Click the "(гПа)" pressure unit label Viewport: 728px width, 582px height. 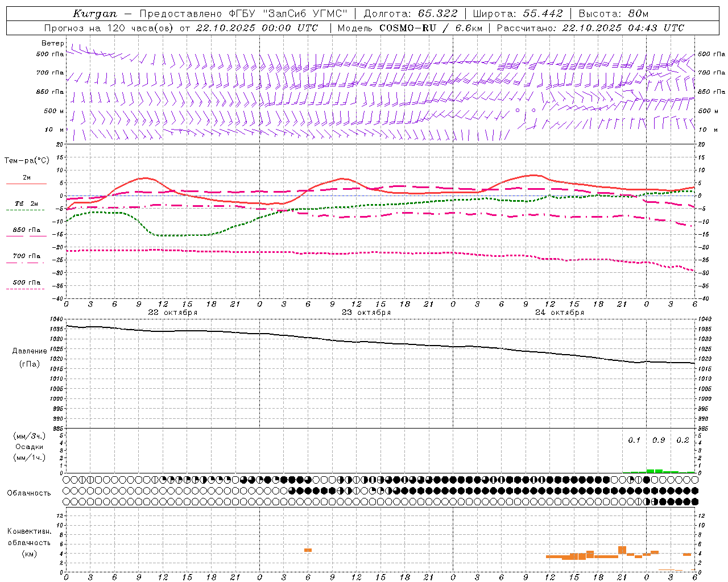[30, 364]
